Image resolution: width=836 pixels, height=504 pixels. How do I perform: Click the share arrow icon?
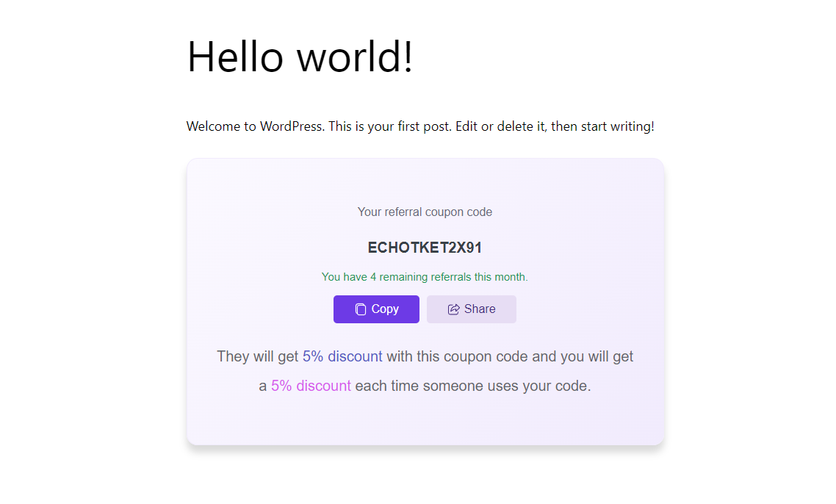454,309
